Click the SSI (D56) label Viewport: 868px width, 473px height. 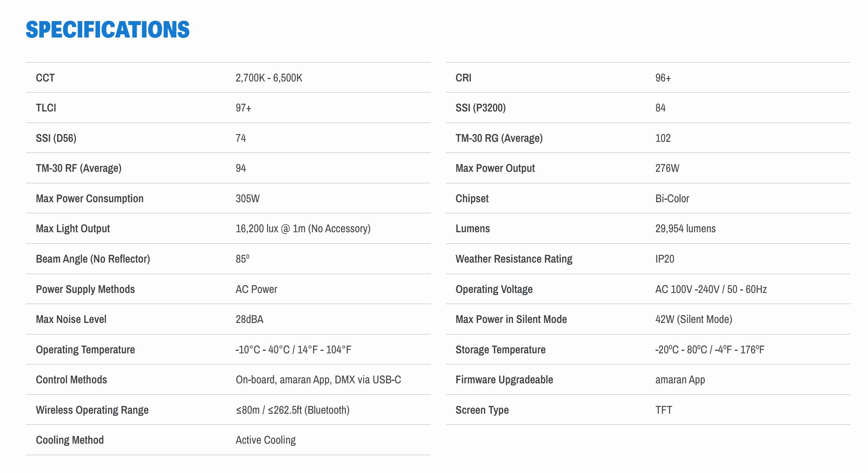coord(56,138)
